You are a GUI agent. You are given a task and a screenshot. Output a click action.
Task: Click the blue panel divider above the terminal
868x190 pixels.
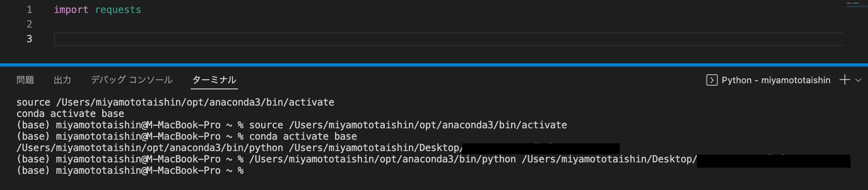coord(434,65)
